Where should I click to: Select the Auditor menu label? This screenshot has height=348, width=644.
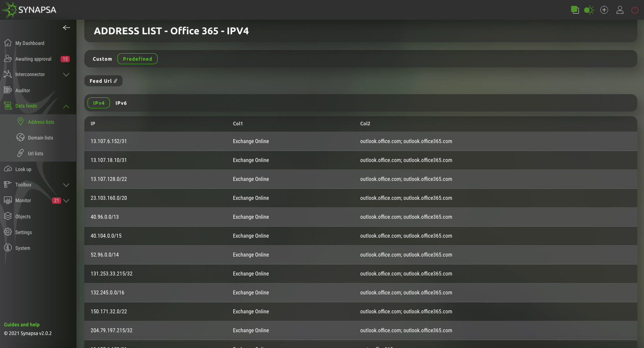pyautogui.click(x=22, y=91)
